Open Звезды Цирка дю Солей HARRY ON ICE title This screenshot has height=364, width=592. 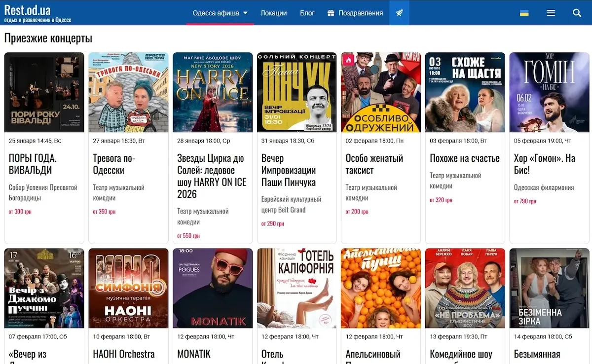(212, 176)
